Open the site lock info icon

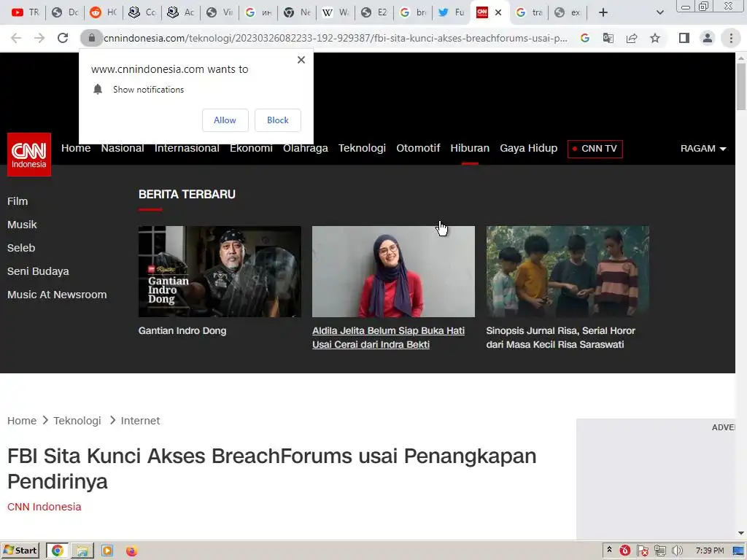pyautogui.click(x=91, y=38)
